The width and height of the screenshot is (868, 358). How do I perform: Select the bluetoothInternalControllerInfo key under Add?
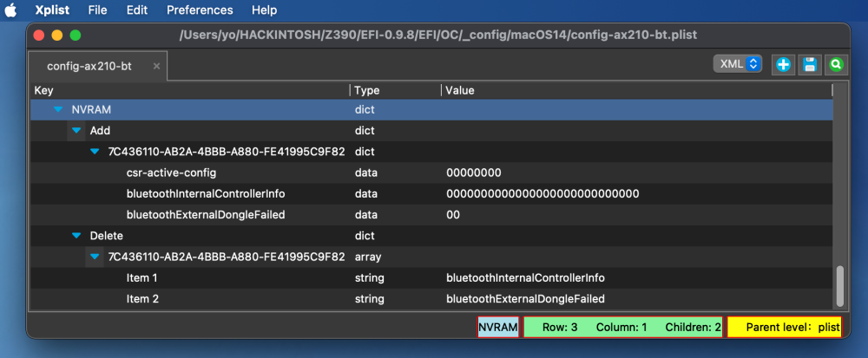(x=206, y=194)
